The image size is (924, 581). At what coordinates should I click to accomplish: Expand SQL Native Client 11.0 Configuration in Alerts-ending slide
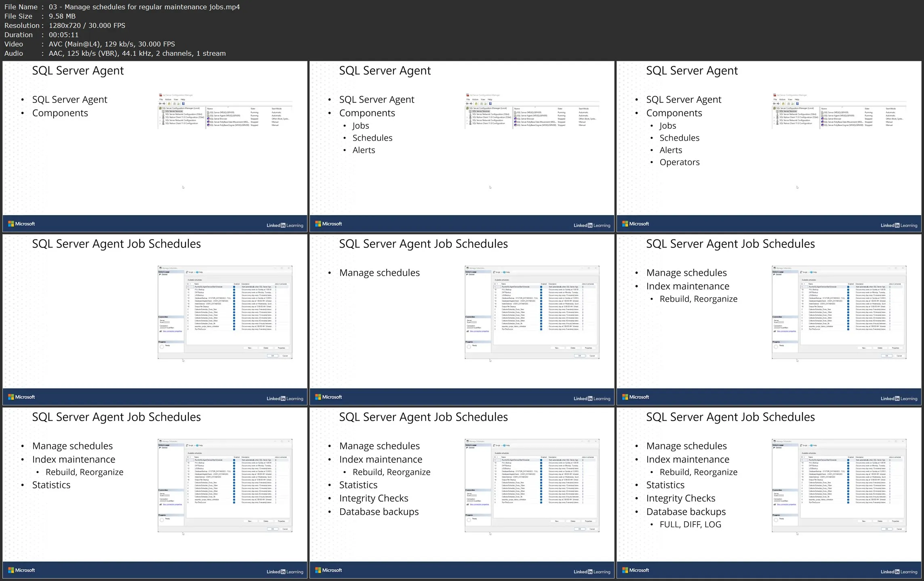coord(467,123)
